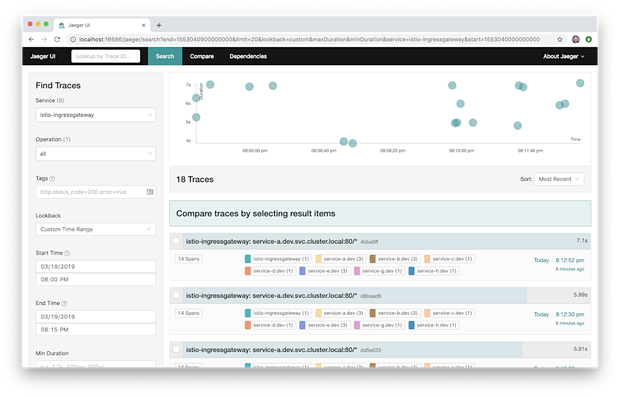Image resolution: width=620 pixels, height=397 pixels.
Task: Tick the checkbox for the 5.99s trace
Action: pyautogui.click(x=176, y=295)
